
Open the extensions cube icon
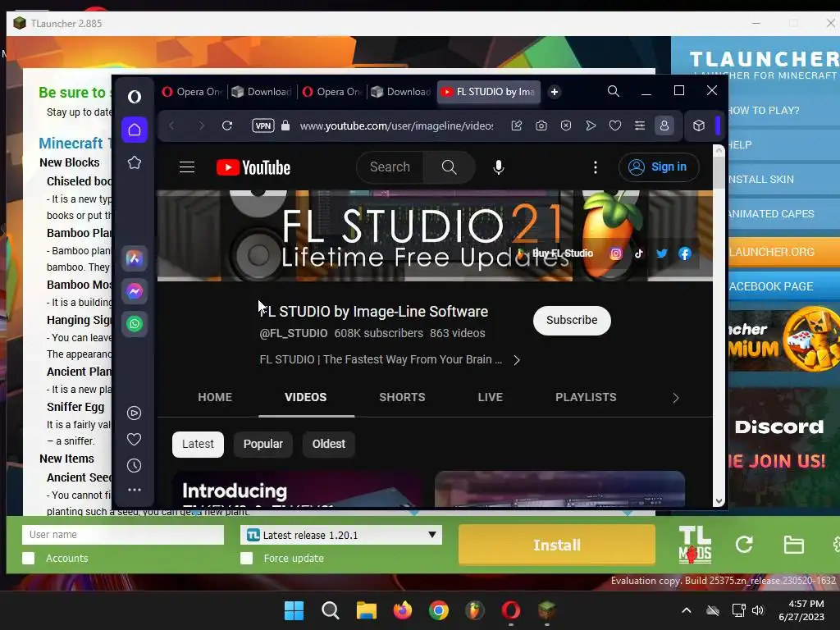[x=699, y=126]
